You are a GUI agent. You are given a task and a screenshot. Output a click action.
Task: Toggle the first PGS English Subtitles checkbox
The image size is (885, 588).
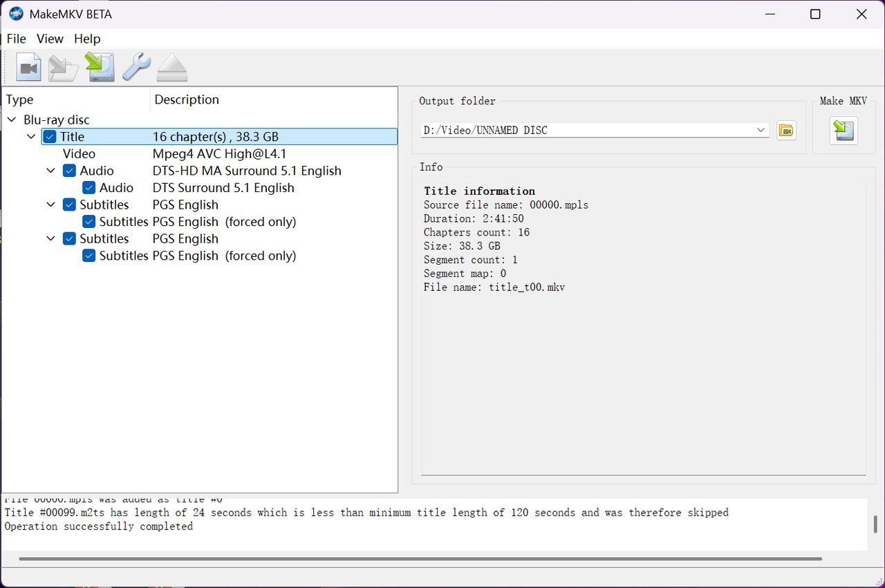69,205
